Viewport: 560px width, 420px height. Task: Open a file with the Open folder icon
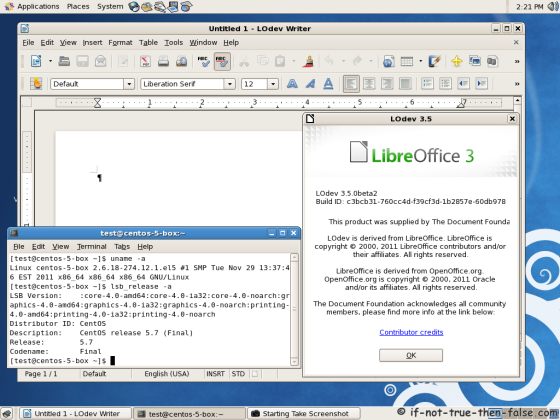pos(64,61)
